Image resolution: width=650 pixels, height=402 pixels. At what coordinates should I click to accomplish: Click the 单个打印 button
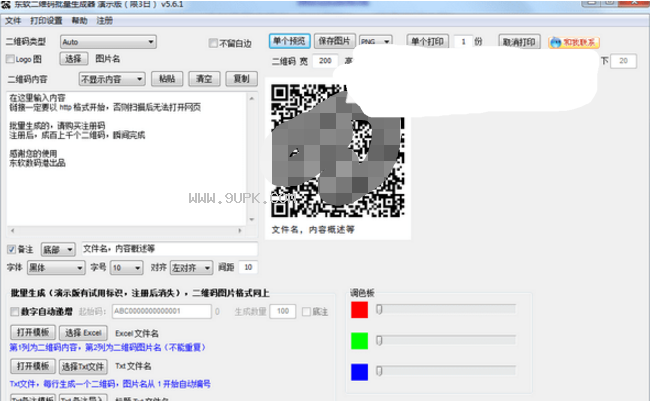coord(427,41)
